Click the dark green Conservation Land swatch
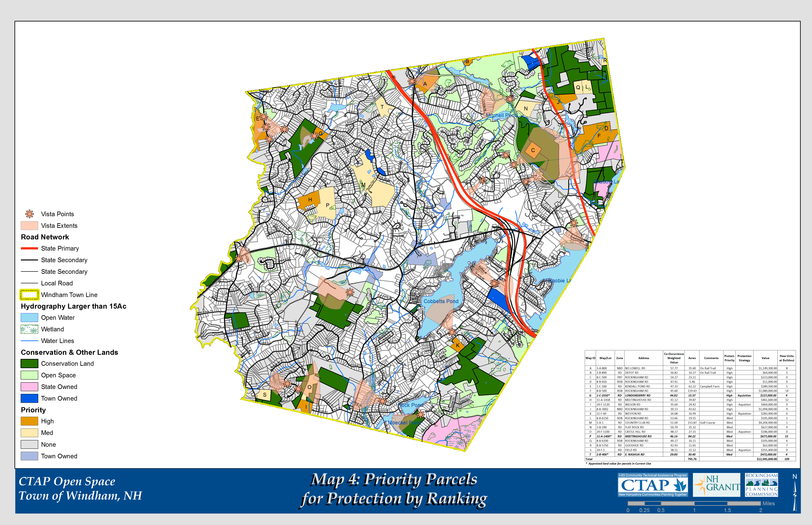Image resolution: width=812 pixels, height=525 pixels. [x=29, y=364]
